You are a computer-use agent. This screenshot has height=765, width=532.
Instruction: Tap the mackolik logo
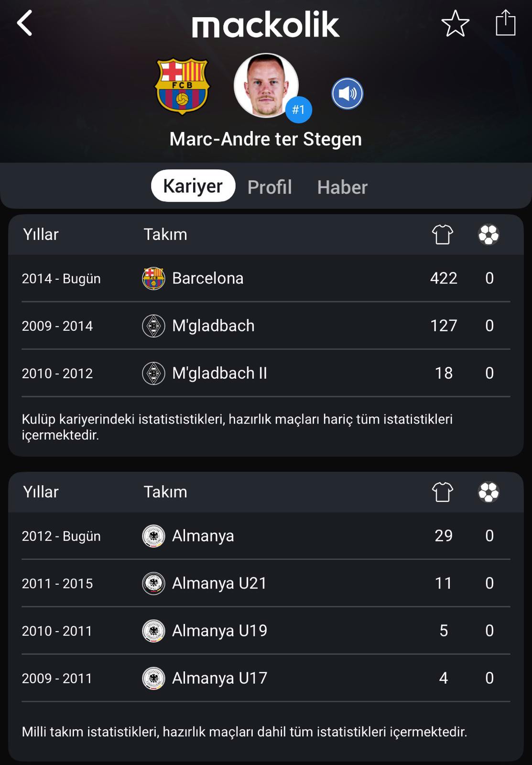click(x=266, y=25)
